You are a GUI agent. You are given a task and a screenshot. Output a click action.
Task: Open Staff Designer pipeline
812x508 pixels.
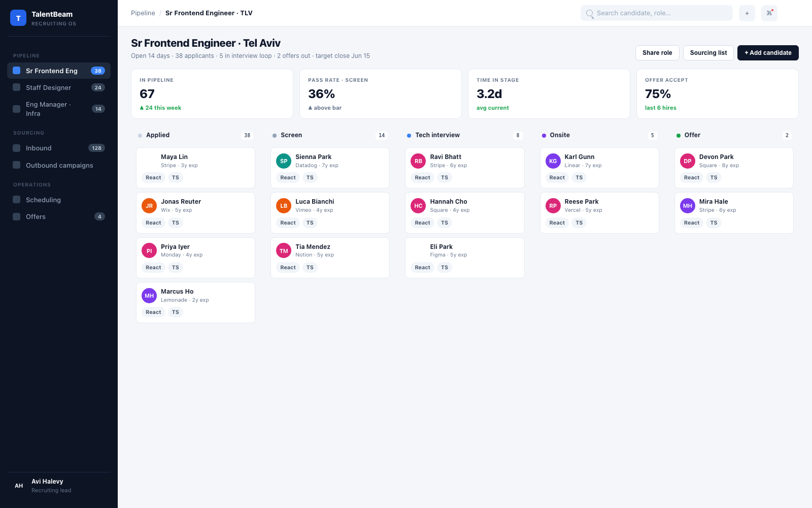pyautogui.click(x=59, y=87)
